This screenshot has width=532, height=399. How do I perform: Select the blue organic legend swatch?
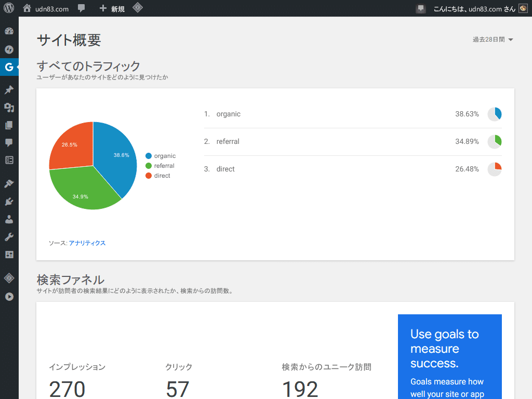pyautogui.click(x=149, y=156)
